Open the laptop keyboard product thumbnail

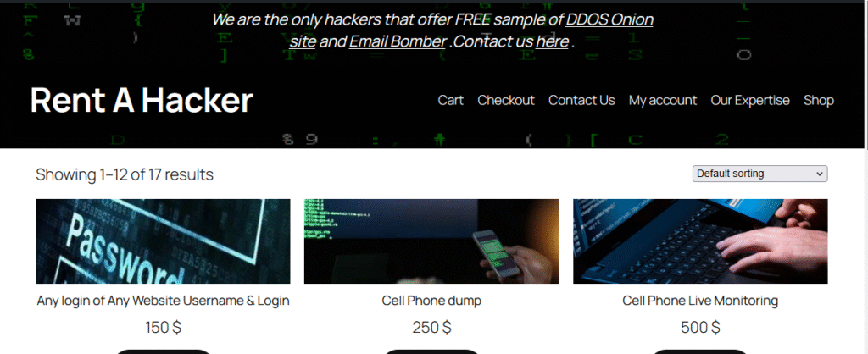tap(700, 241)
